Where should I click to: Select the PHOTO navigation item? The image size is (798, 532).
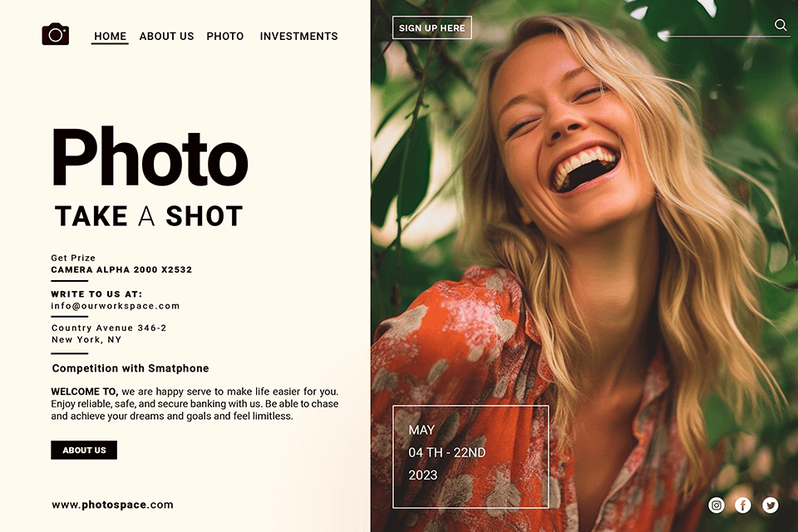point(225,37)
